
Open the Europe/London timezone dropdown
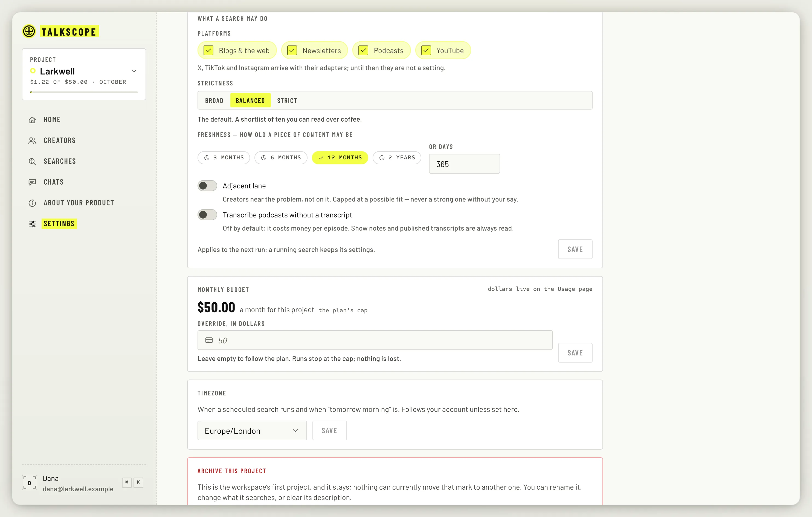pyautogui.click(x=252, y=431)
